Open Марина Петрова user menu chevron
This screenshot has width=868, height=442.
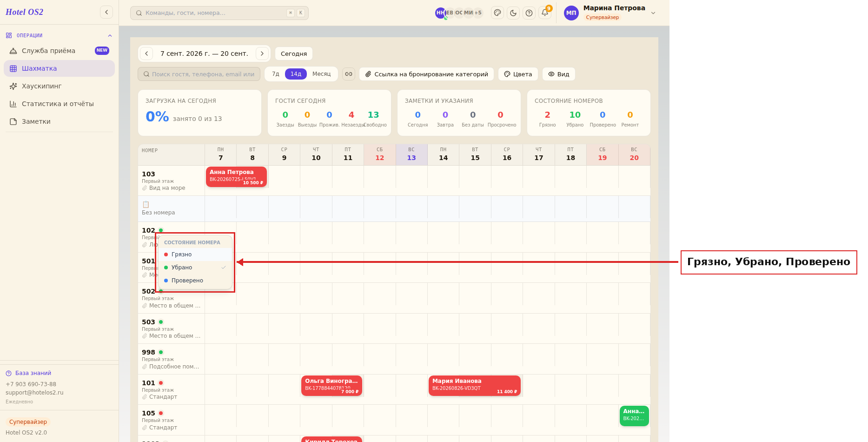click(653, 13)
